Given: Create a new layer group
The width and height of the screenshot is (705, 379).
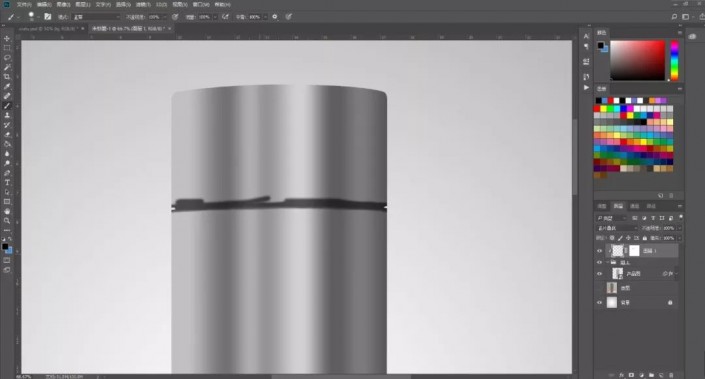Looking at the screenshot, I should [651, 375].
